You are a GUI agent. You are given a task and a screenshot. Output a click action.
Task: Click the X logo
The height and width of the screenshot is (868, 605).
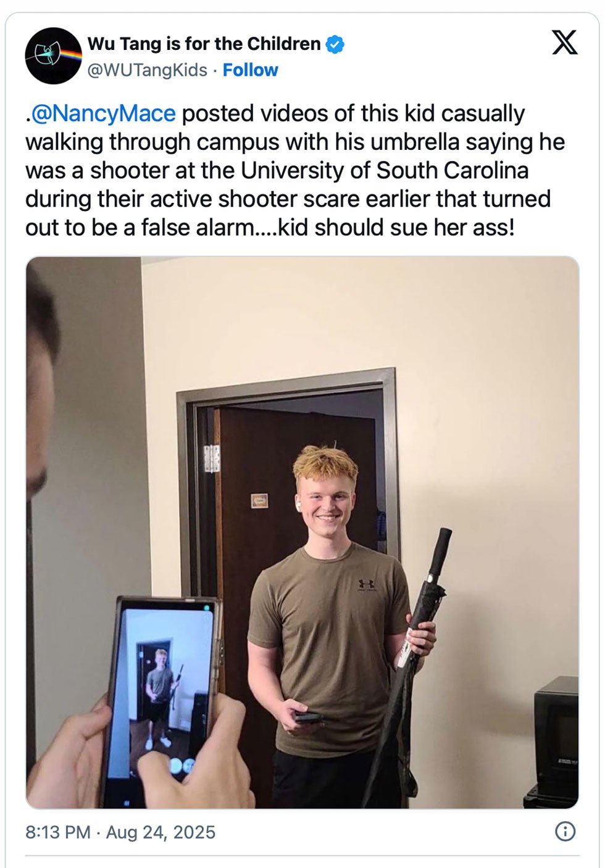coord(564,43)
